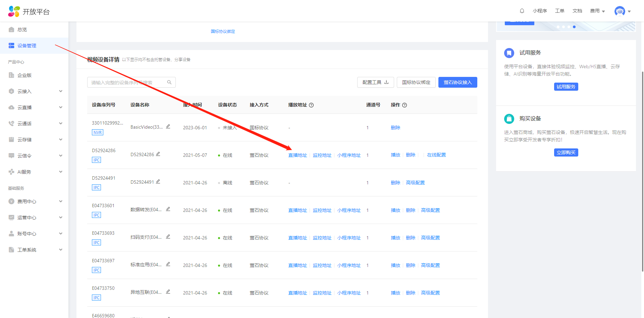This screenshot has width=644, height=318.
Task: Edit name pencil for D52924286
Action: point(158,154)
